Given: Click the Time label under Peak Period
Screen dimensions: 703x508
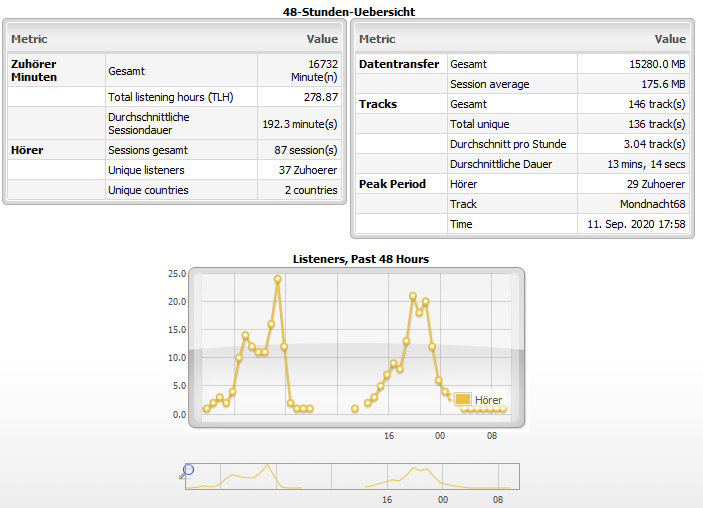Looking at the screenshot, I should point(461,224).
